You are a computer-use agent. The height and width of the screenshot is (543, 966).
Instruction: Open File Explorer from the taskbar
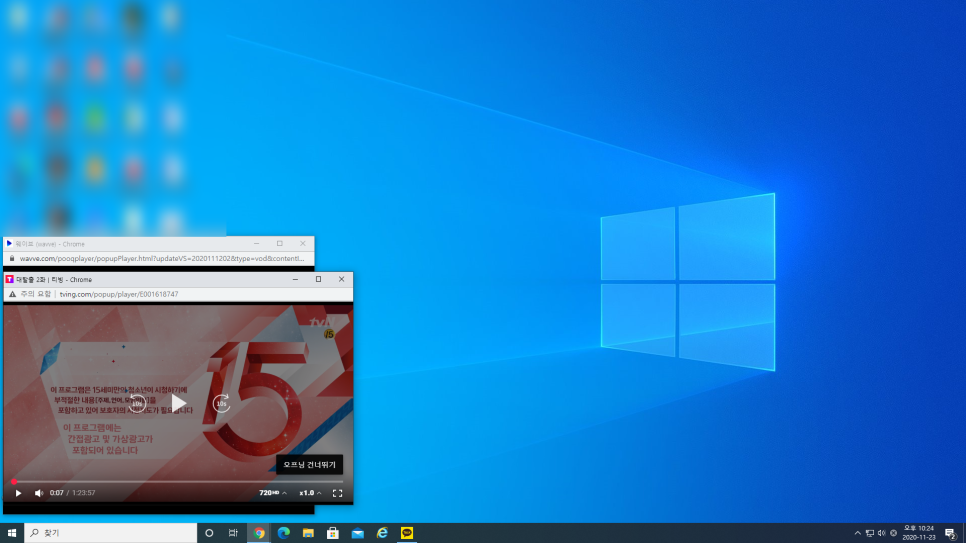[x=308, y=533]
